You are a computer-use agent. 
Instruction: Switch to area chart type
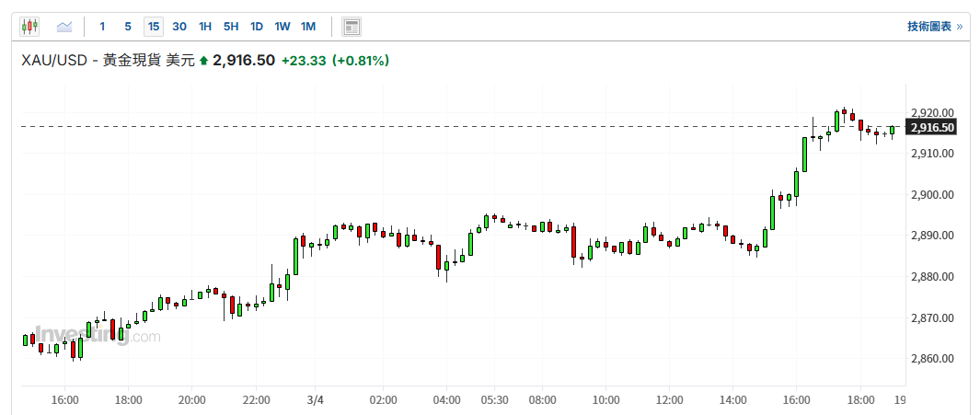pyautogui.click(x=65, y=27)
